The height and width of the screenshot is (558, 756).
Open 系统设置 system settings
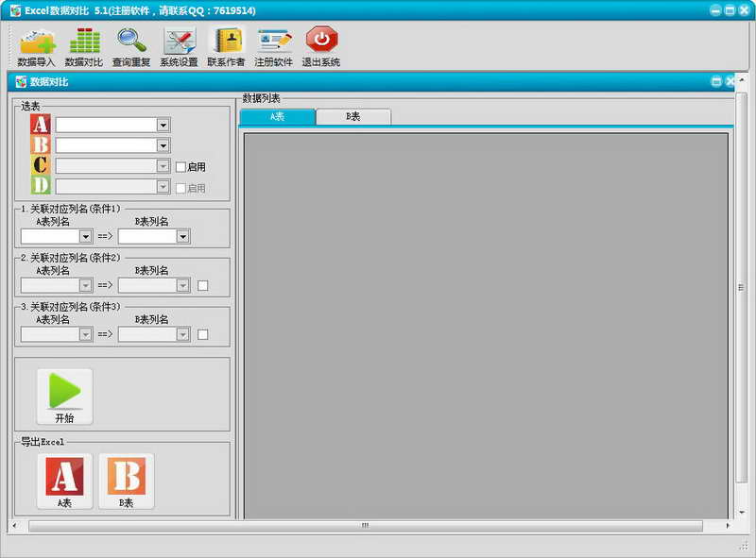(179, 47)
